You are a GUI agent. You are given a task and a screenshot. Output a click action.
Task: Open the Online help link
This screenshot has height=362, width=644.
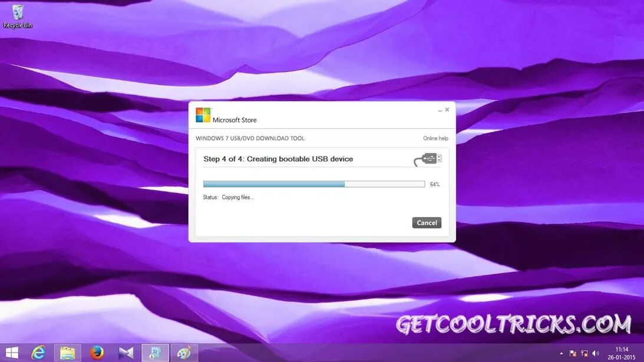(x=435, y=138)
